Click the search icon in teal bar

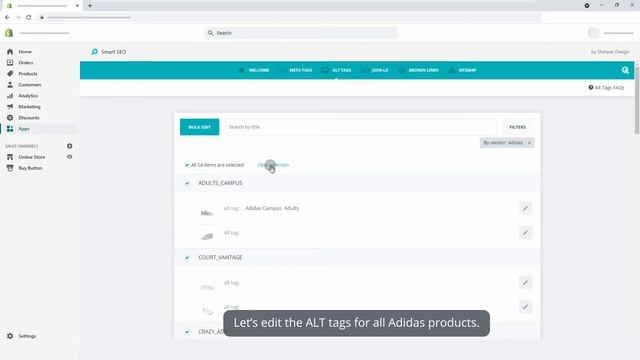pyautogui.click(x=625, y=70)
